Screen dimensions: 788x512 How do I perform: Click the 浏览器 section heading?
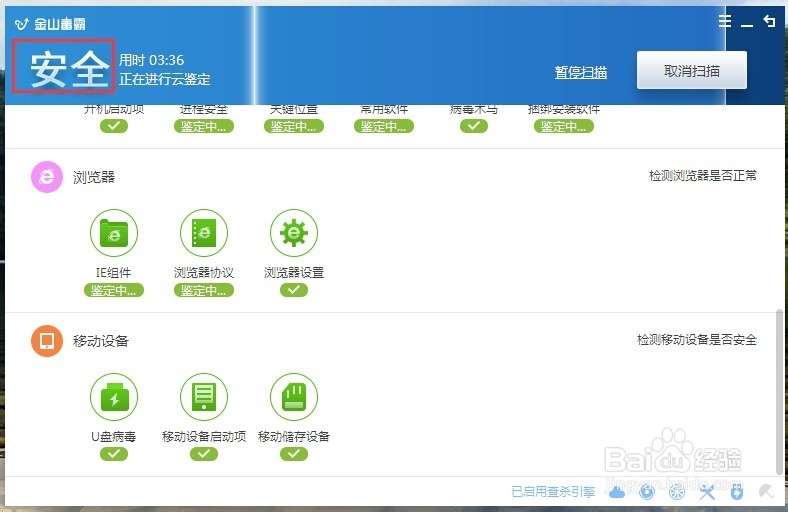(93, 177)
